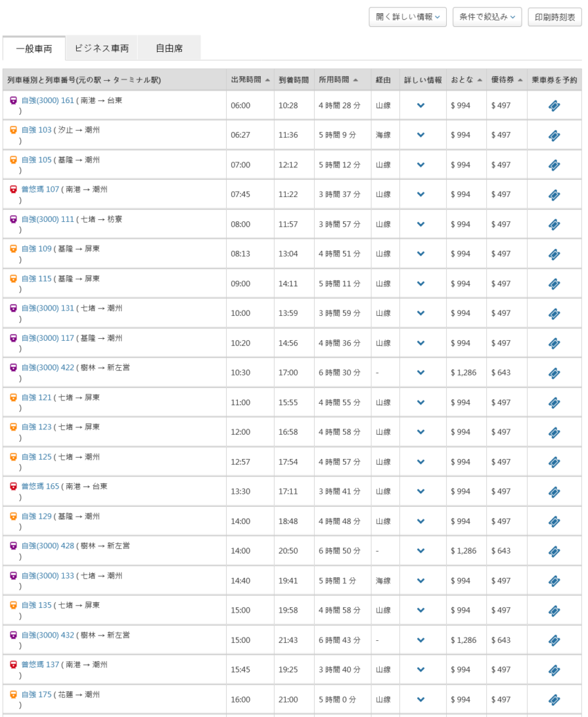This screenshot has width=588, height=717.
Task: Click booking ticket icon for train 161
Action: tap(553, 106)
